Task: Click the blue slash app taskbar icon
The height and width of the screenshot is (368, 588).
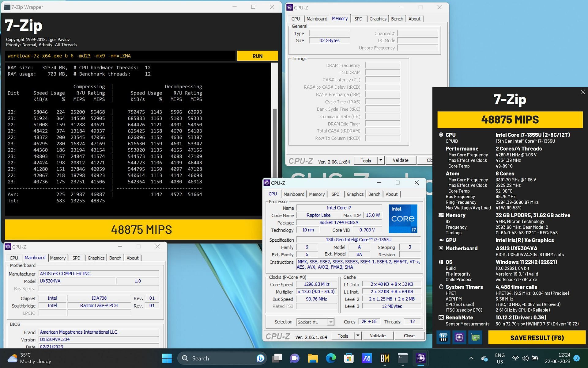Action: pyautogui.click(x=367, y=358)
